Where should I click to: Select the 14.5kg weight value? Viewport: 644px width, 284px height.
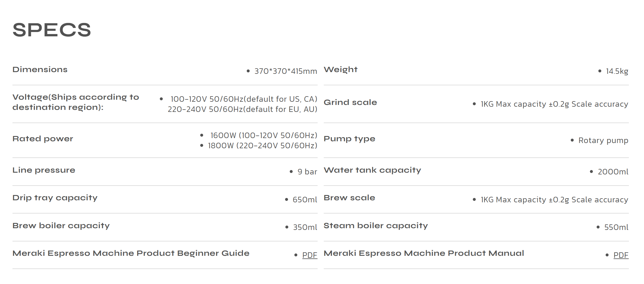pos(617,71)
